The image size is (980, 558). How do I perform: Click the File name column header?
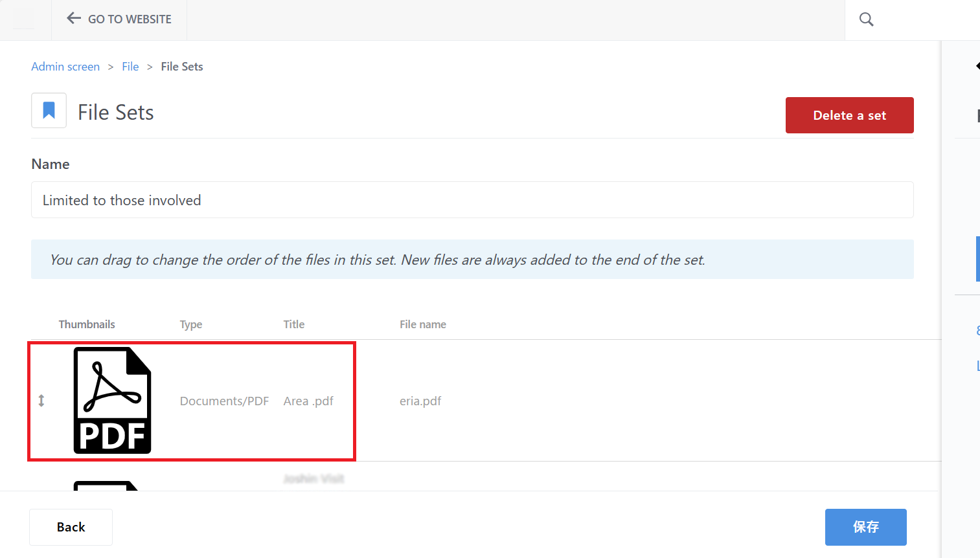tap(423, 324)
